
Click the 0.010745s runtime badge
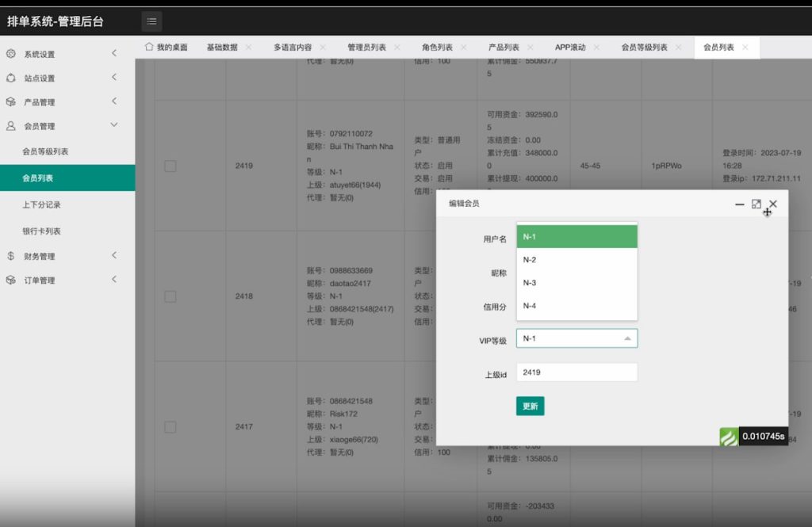click(763, 437)
